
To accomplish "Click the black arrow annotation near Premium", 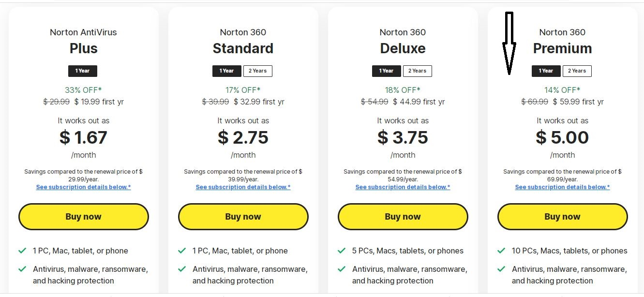I will click(509, 44).
